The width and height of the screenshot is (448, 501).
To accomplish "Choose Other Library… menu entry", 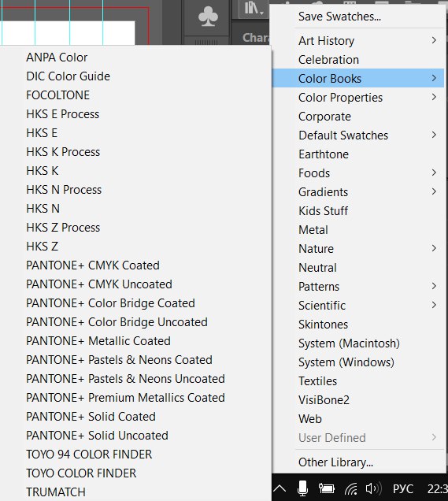I will click(358, 462).
